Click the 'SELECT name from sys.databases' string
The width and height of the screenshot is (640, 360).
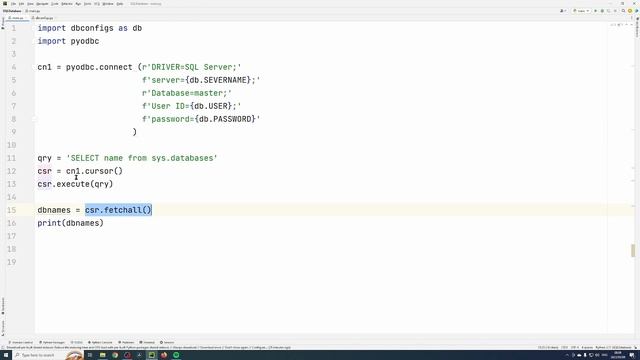click(x=142, y=158)
